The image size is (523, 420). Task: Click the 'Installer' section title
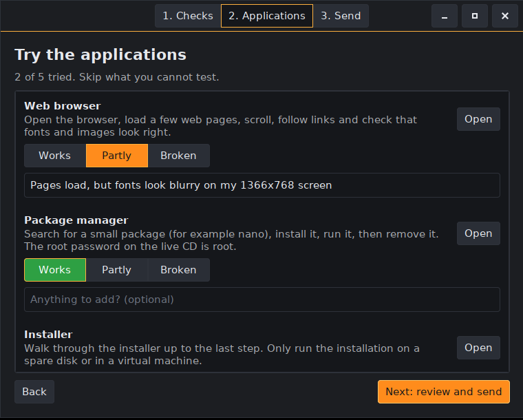[48, 335]
